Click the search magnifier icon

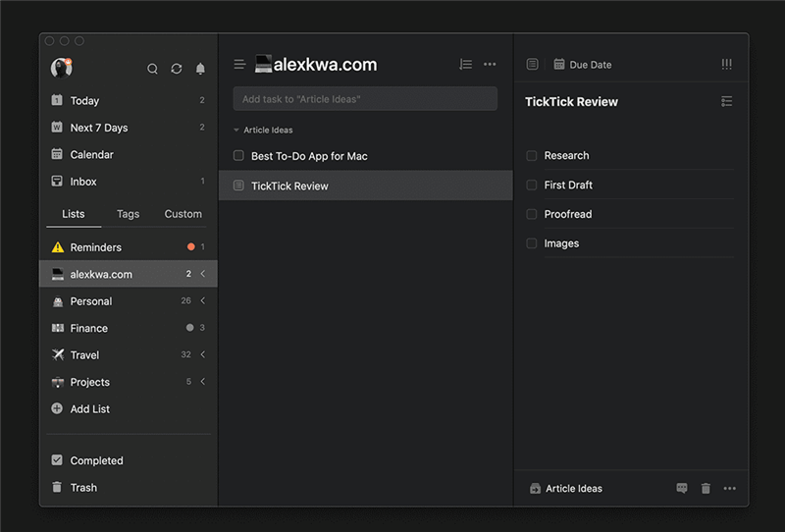(x=152, y=69)
